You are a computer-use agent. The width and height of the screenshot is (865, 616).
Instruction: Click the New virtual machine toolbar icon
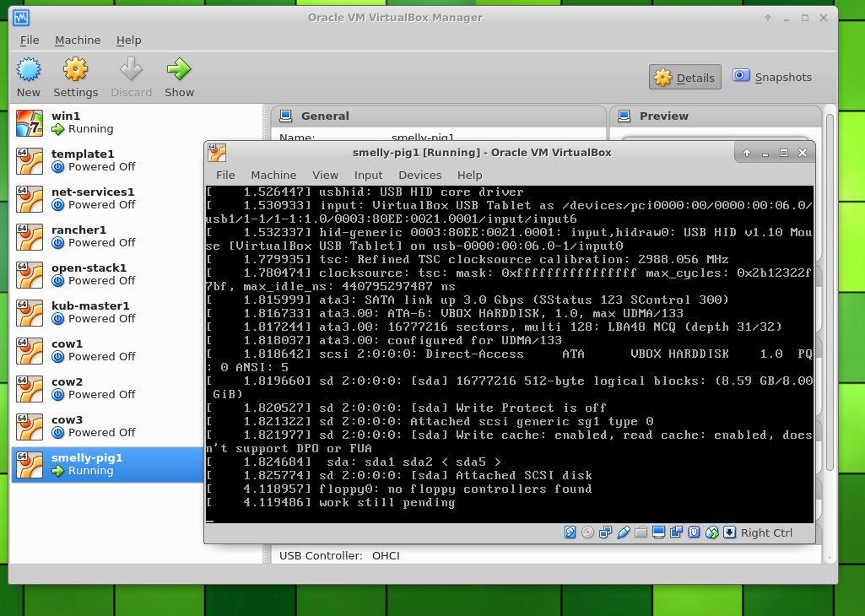pyautogui.click(x=28, y=69)
